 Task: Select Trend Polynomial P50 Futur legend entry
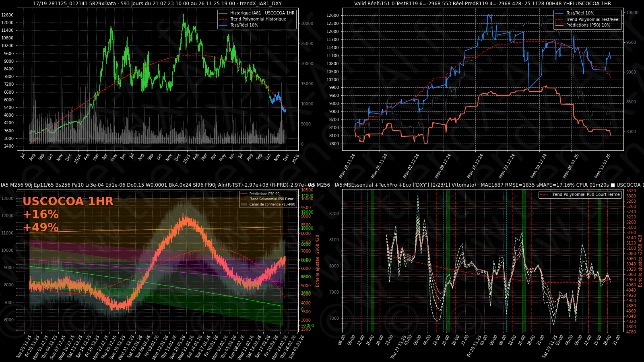pyautogui.click(x=271, y=199)
